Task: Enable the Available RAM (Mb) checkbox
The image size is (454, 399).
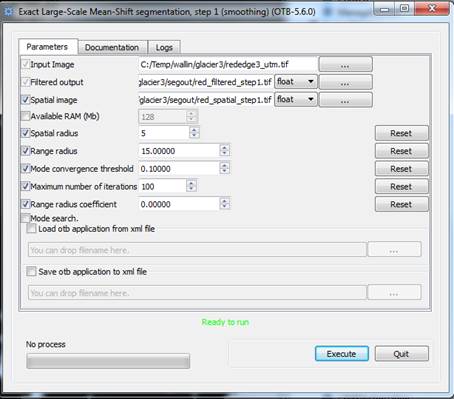Action: [26, 116]
